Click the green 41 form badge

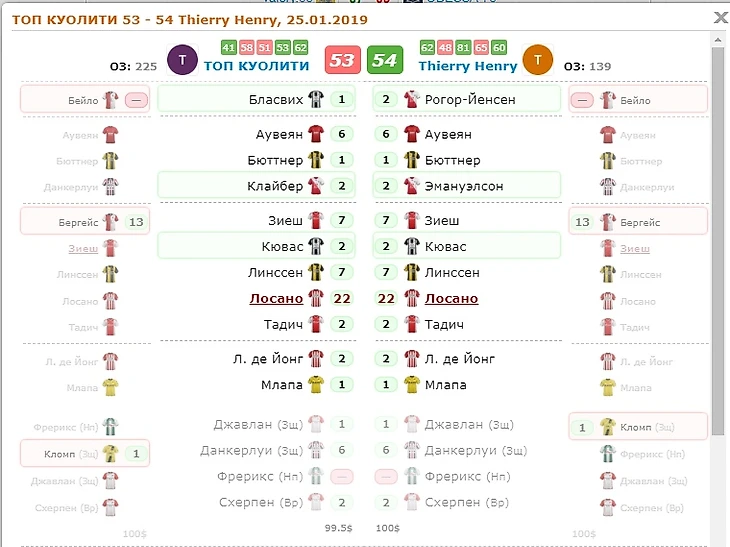228,47
